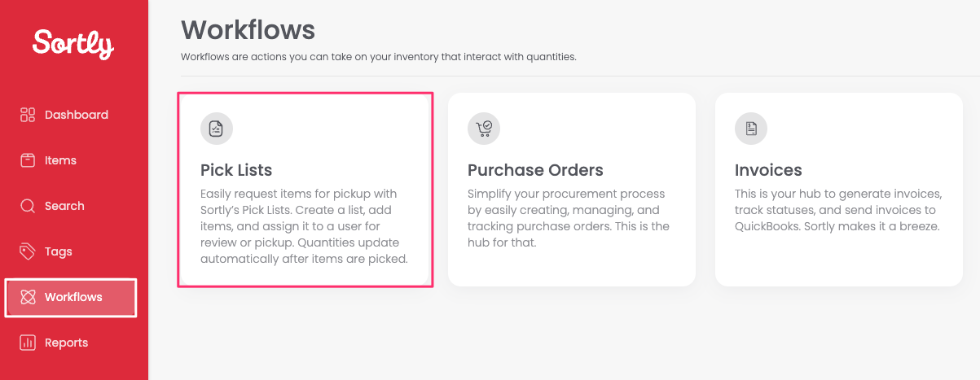Select Search label in the sidebar
Image resolution: width=980 pixels, height=380 pixels.
64,206
